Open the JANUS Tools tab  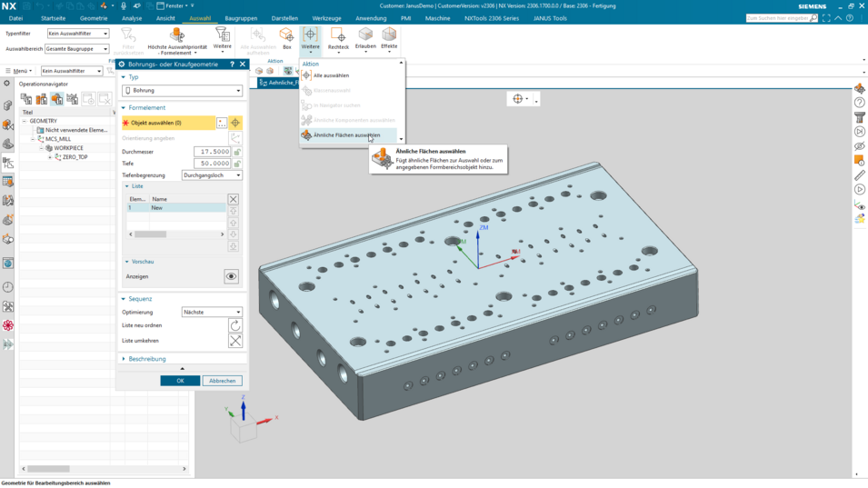pyautogui.click(x=550, y=18)
